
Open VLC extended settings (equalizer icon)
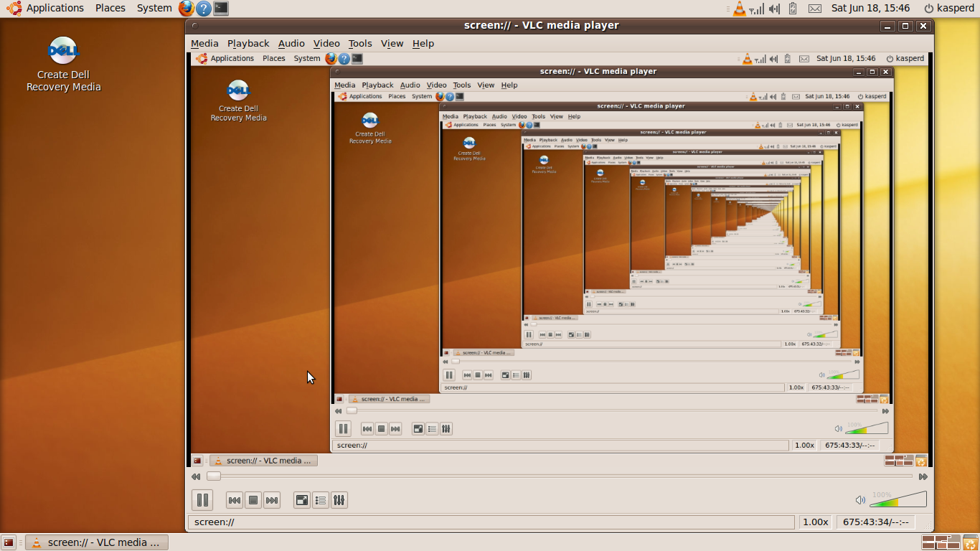coord(339,500)
